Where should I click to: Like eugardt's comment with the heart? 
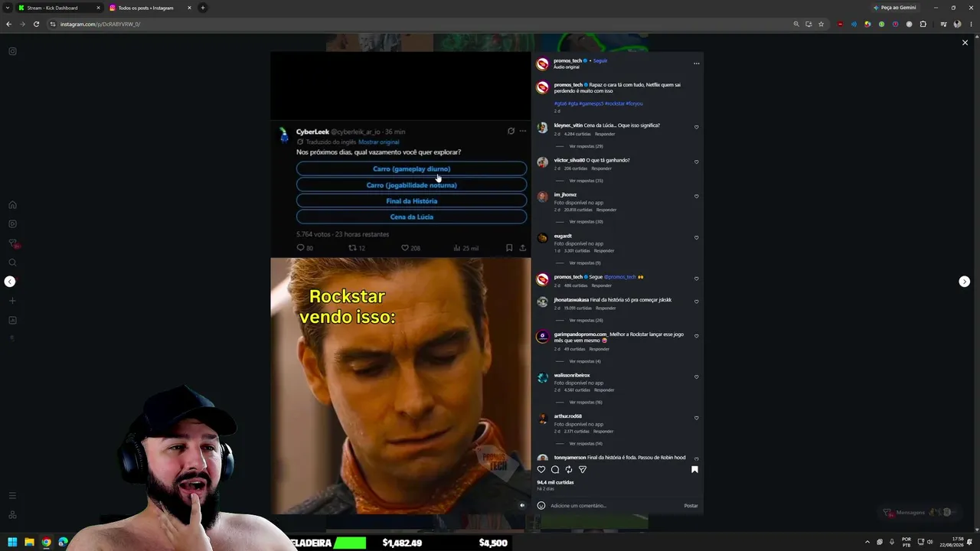pyautogui.click(x=696, y=238)
